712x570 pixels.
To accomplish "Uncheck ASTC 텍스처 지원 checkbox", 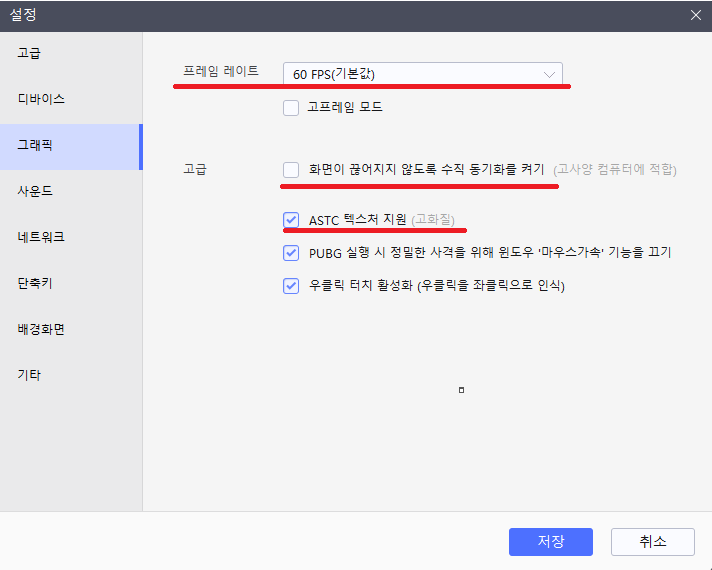I will [291, 220].
